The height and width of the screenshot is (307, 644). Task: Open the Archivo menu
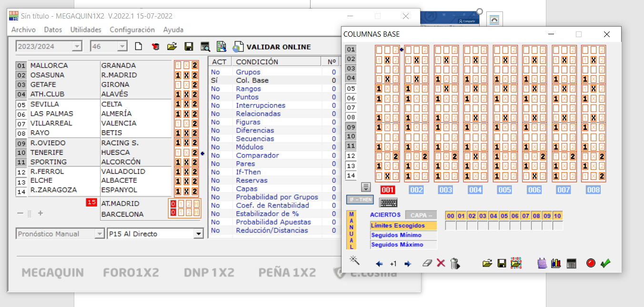(x=23, y=30)
